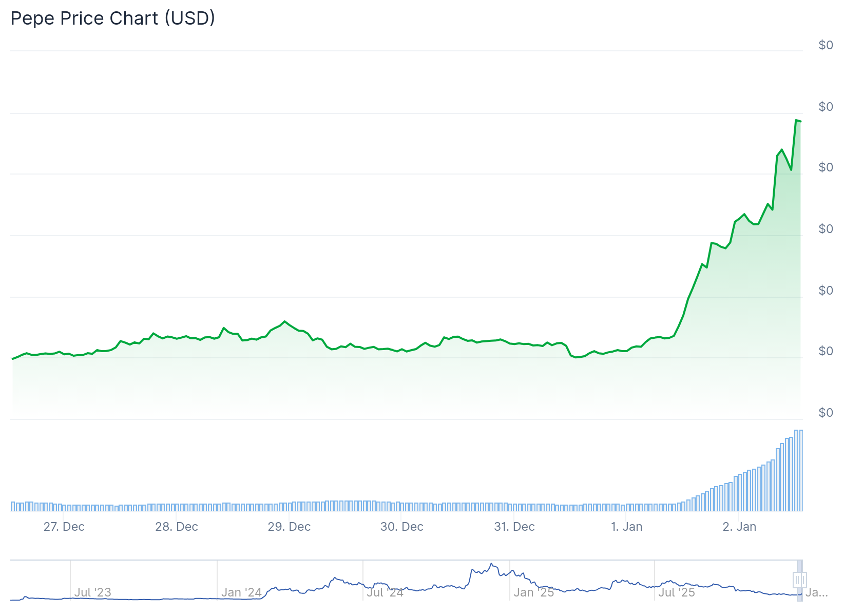Click the navigator's highest price peak
The image size is (844, 616).
pos(491,564)
